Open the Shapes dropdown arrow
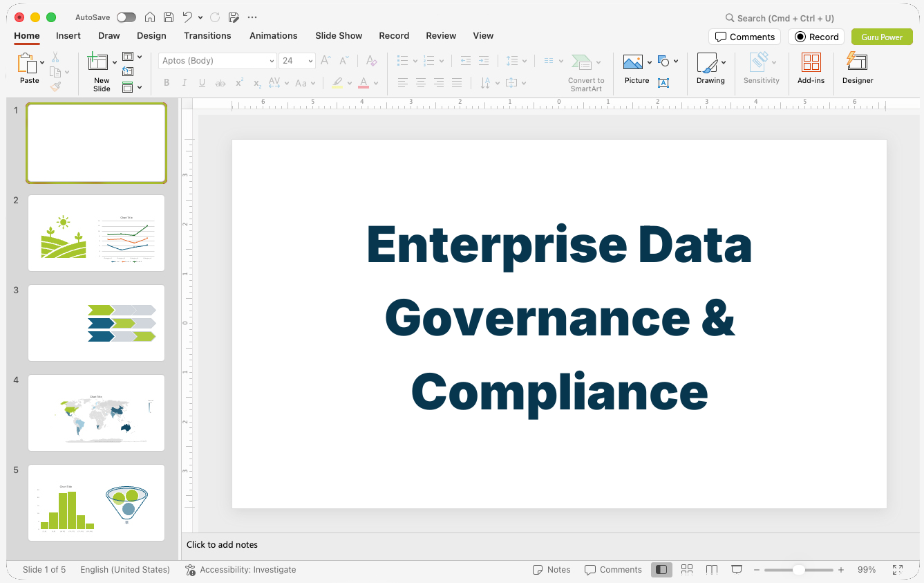 coord(675,61)
